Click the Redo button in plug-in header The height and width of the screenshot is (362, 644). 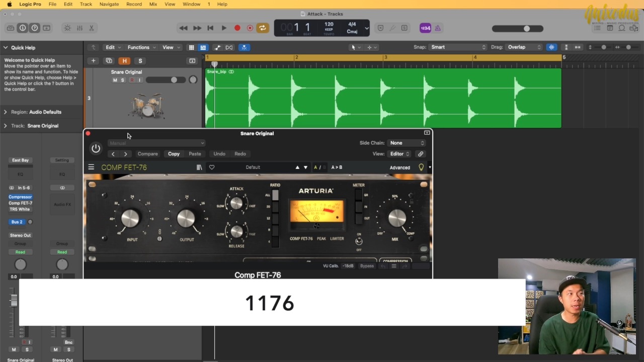[x=240, y=154]
